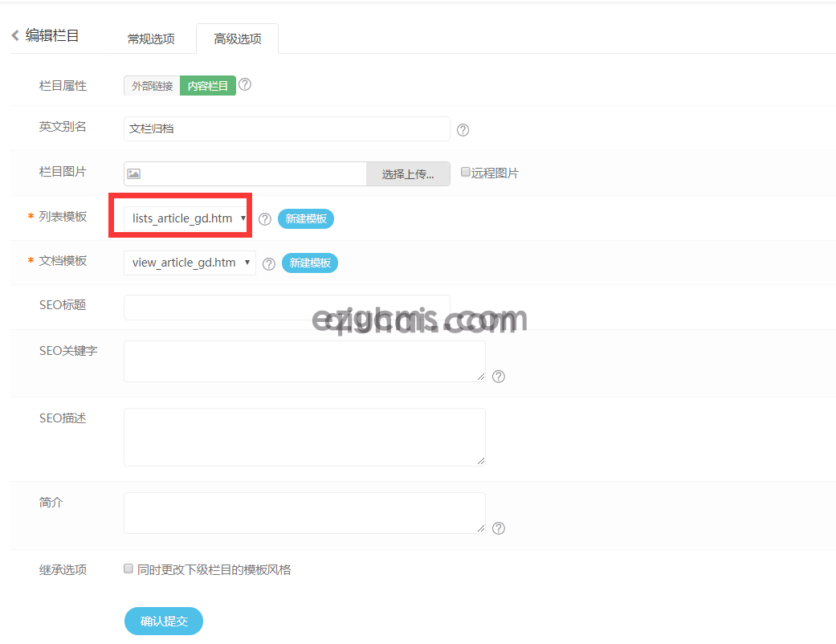Click the 选择上传 upload button

click(408, 173)
